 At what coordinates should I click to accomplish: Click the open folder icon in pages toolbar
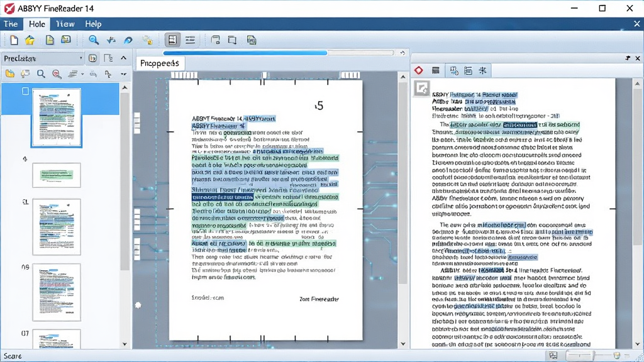point(10,74)
